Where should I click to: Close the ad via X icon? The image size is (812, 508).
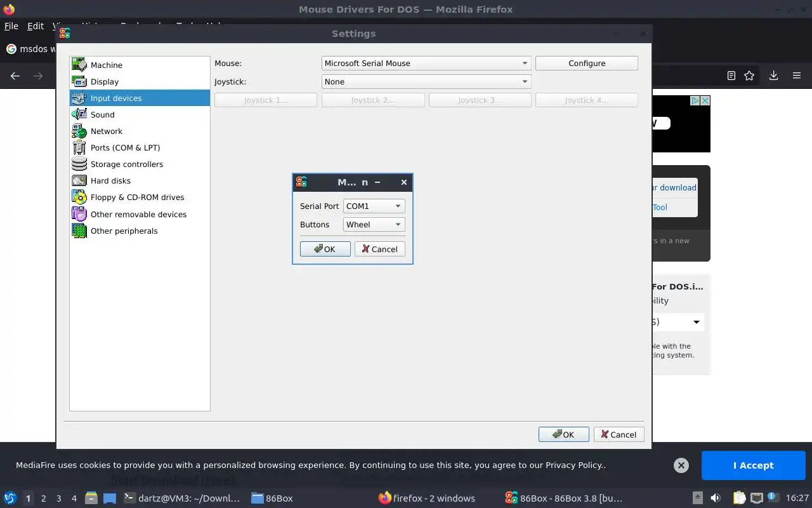[x=705, y=101]
